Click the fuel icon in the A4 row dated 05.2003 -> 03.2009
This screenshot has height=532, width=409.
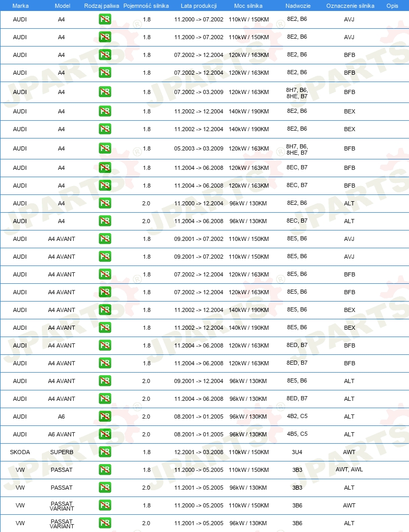point(105,148)
